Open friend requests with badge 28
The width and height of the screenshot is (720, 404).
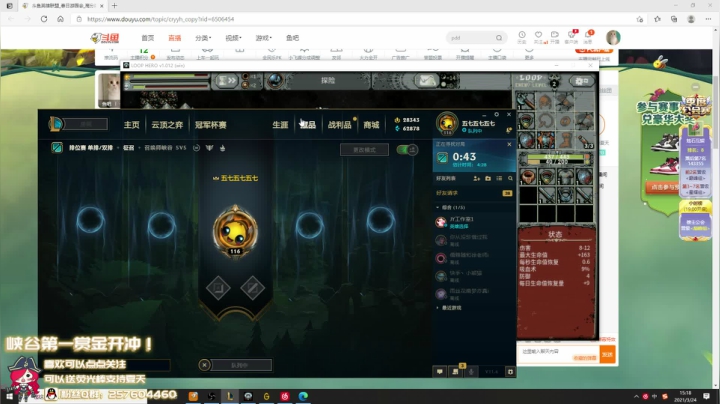pyautogui.click(x=474, y=193)
